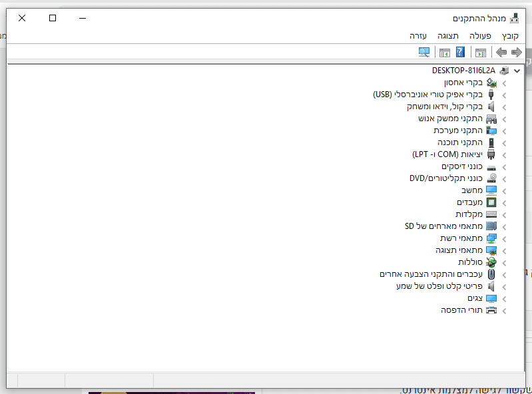The height and width of the screenshot is (394, 532).
Task: Click the התקני תוכנה icon
Action: [491, 142]
